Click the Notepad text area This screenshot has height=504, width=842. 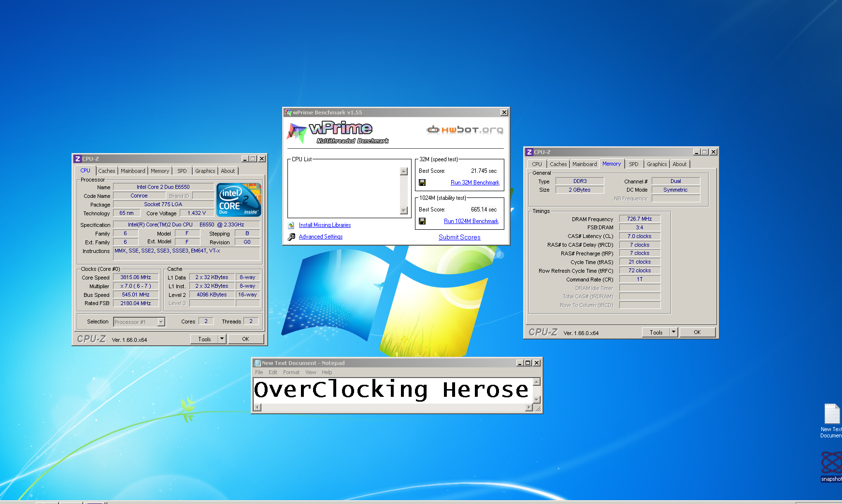click(x=393, y=391)
